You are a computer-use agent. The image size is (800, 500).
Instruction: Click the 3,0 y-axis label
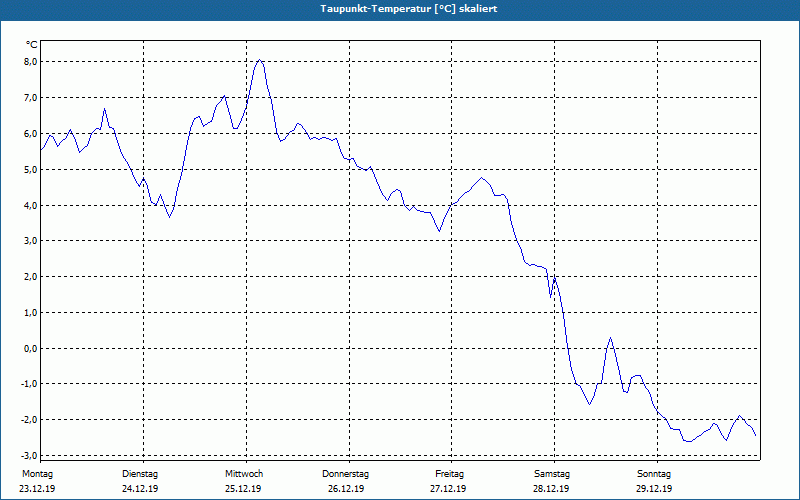31,241
